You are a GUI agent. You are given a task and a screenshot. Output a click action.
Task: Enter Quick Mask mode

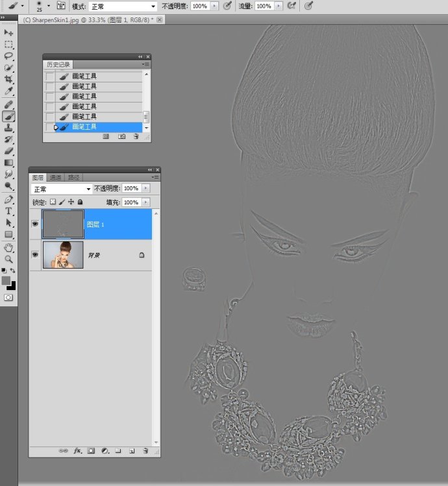pos(8,298)
